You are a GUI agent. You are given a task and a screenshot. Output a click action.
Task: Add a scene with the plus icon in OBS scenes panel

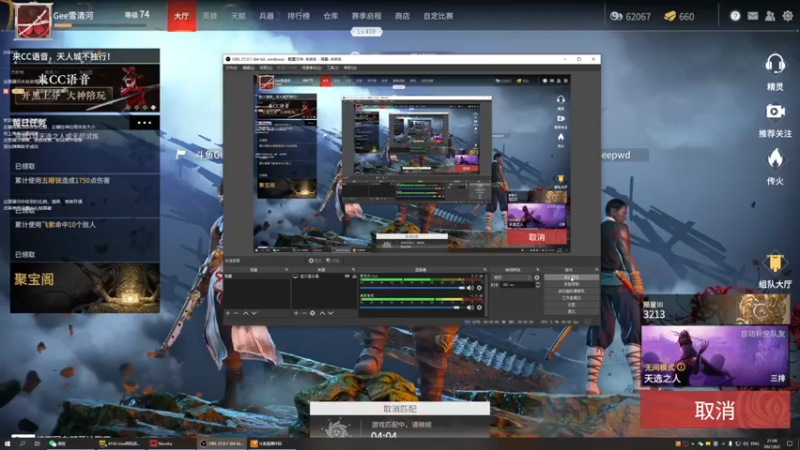(x=227, y=313)
